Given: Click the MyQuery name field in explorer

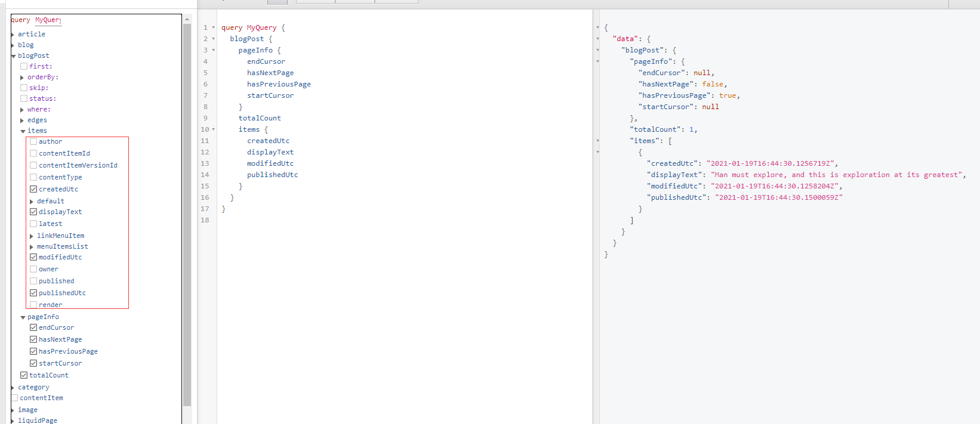Looking at the screenshot, I should [x=48, y=20].
